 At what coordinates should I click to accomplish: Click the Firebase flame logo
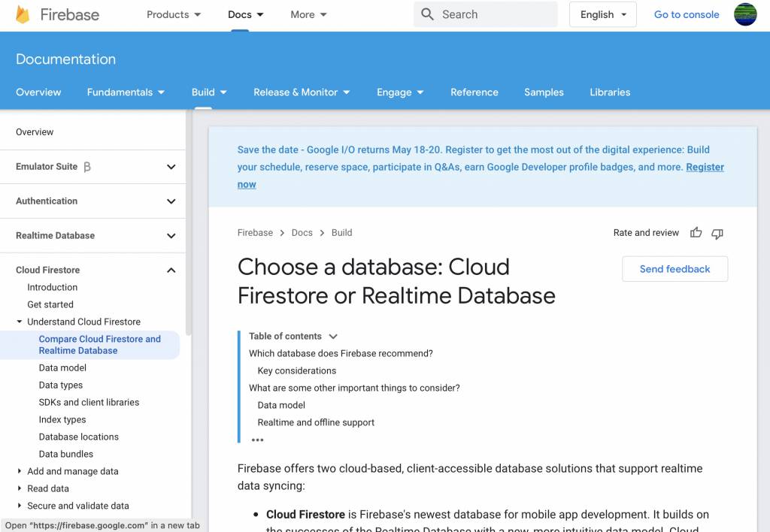coord(23,14)
